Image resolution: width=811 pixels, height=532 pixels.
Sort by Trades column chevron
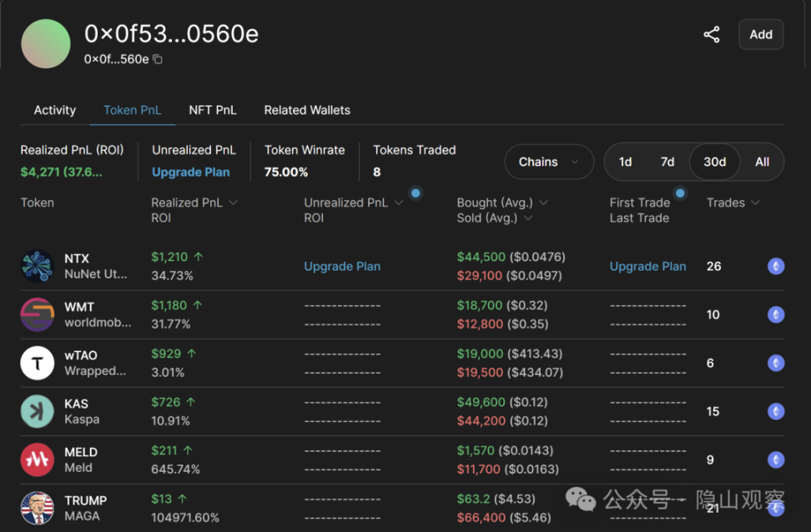click(755, 203)
